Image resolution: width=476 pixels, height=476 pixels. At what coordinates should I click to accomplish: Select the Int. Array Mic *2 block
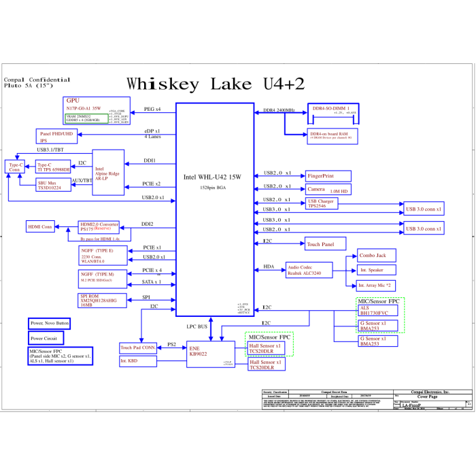click(x=376, y=286)
